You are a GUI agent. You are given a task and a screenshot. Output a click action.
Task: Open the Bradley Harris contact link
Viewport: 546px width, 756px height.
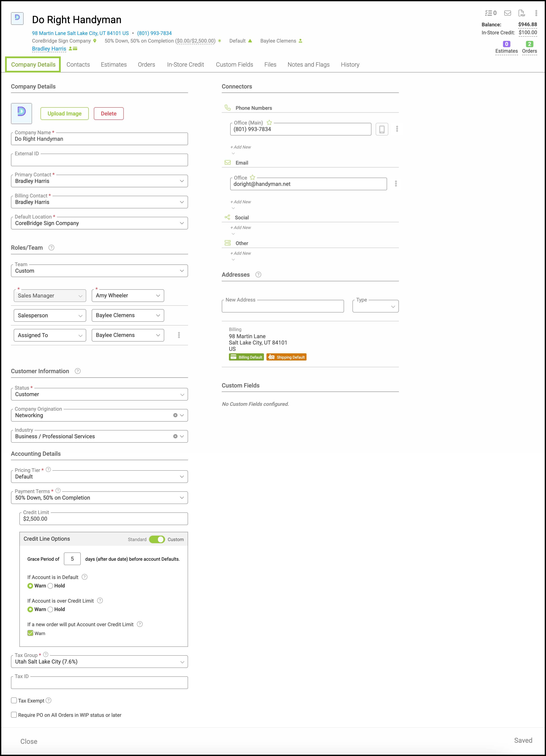coord(49,49)
